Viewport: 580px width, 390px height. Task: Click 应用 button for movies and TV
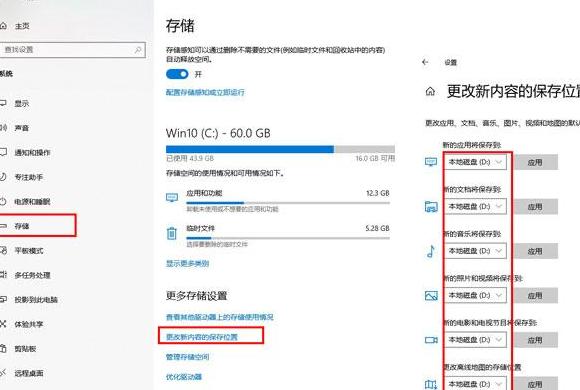point(535,340)
